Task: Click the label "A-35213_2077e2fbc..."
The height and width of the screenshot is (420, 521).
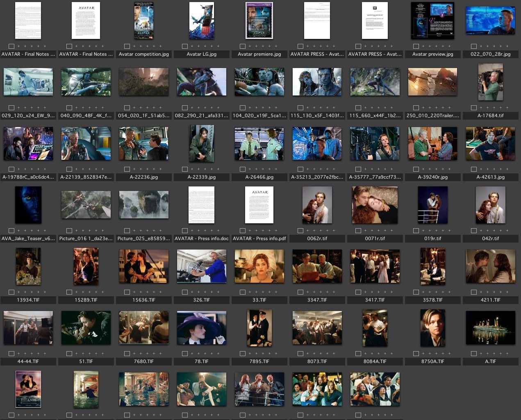Action: click(317, 177)
